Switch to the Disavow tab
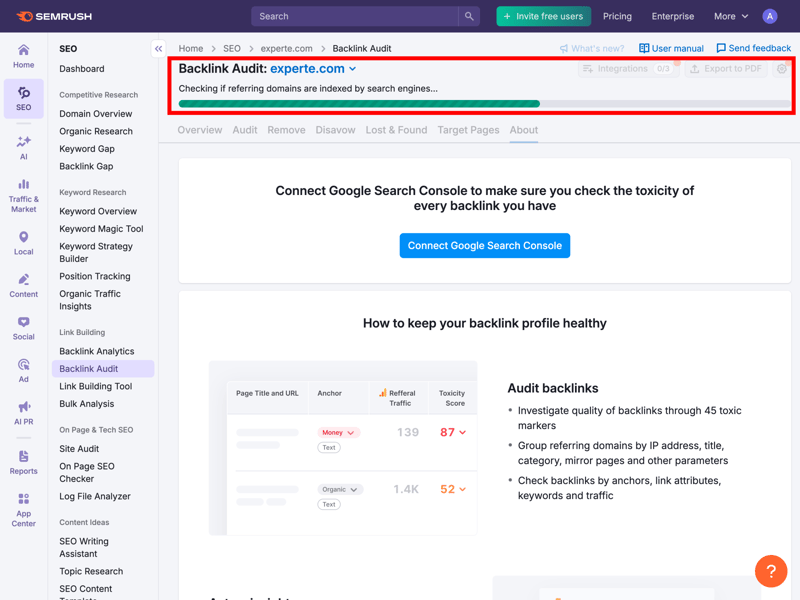800x600 pixels. [x=335, y=130]
